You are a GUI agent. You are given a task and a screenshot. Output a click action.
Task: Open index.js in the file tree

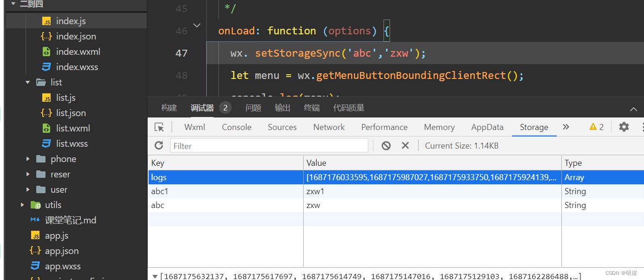(71, 21)
